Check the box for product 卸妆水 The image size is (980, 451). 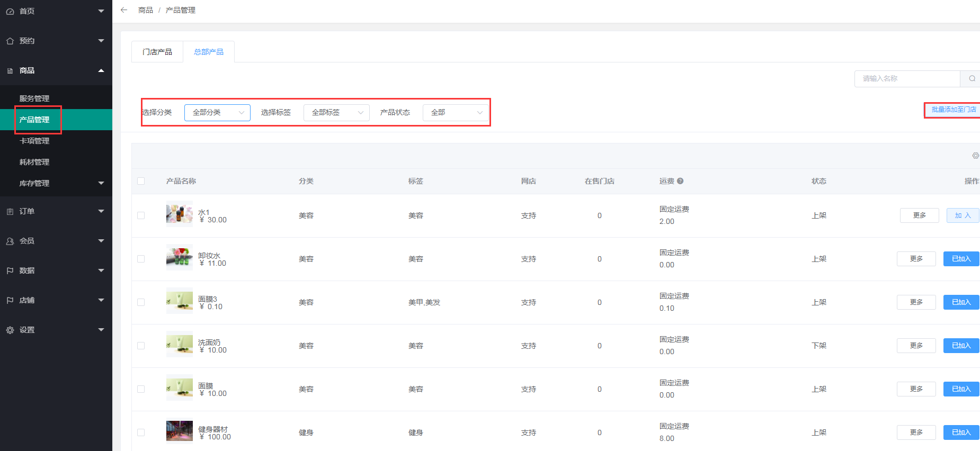(x=141, y=259)
